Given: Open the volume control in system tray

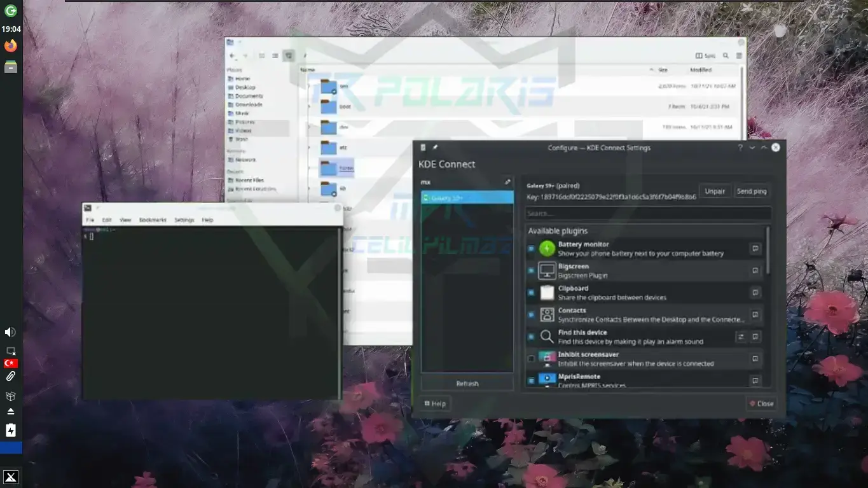Looking at the screenshot, I should [10, 332].
